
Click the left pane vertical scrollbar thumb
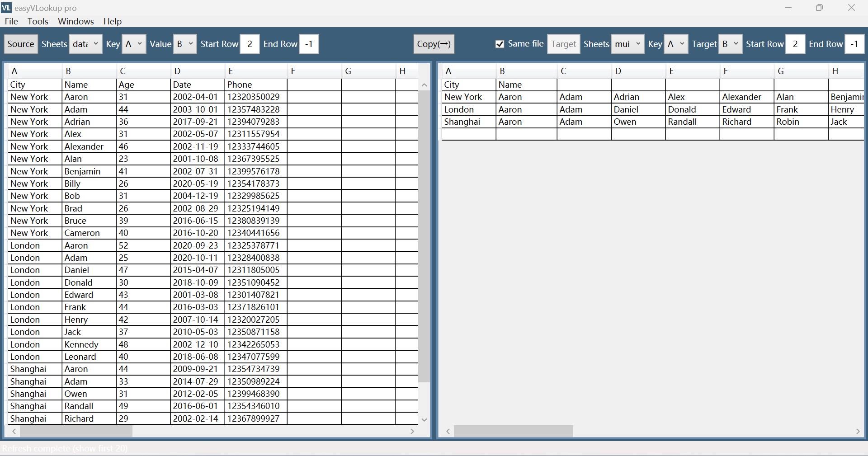click(x=424, y=236)
